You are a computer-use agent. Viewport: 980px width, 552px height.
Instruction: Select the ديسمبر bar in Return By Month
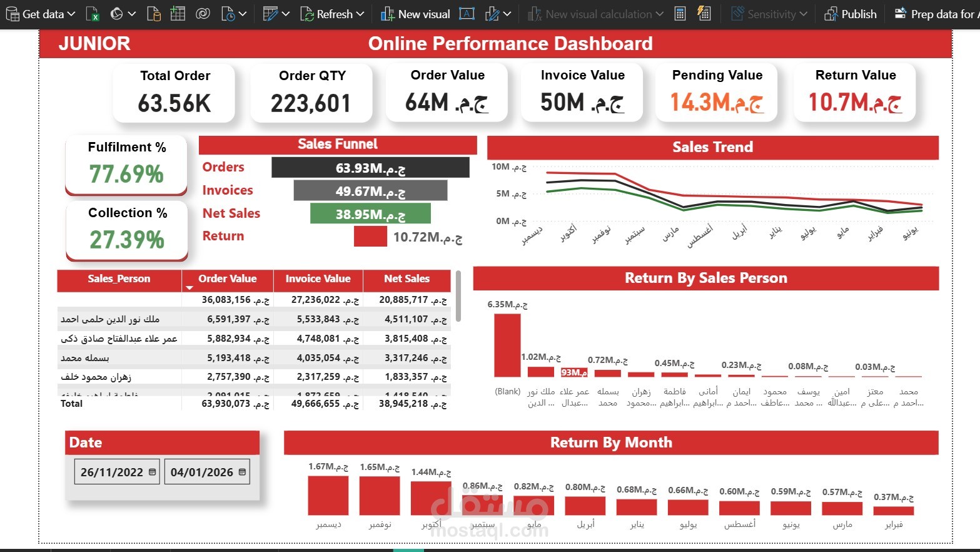[x=328, y=495]
